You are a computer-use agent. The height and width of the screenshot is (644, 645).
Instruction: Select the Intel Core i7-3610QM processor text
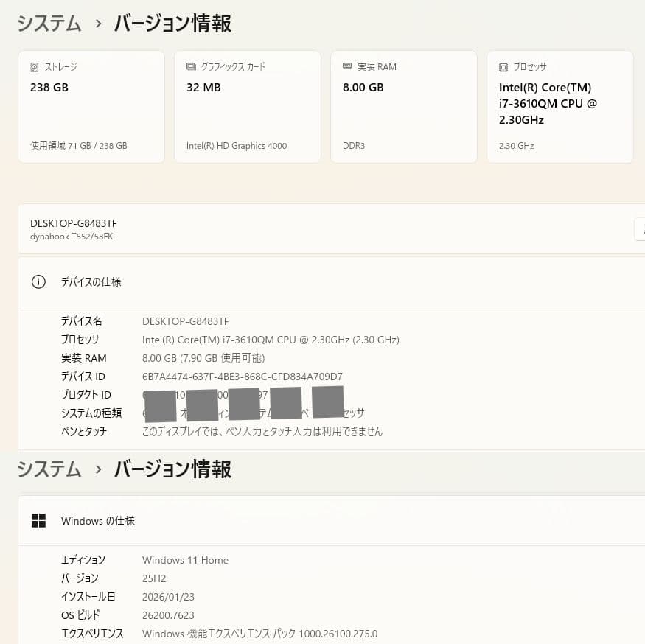[x=271, y=339]
